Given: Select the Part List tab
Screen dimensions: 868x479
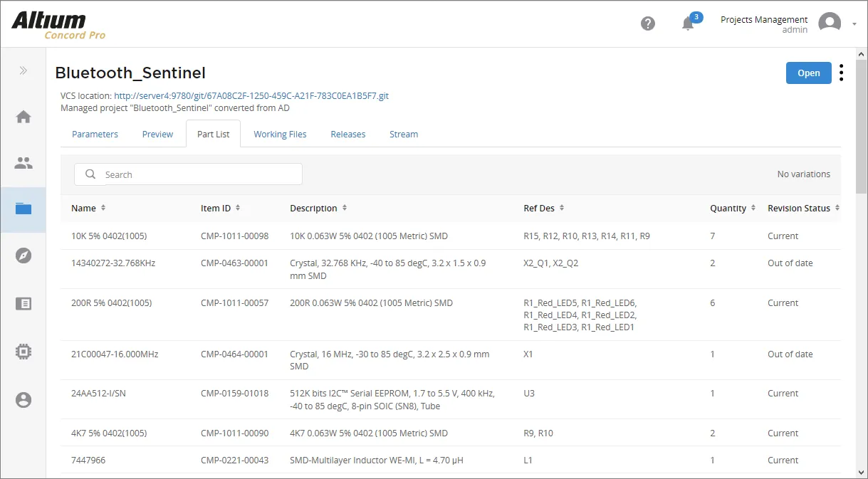Looking at the screenshot, I should (213, 134).
